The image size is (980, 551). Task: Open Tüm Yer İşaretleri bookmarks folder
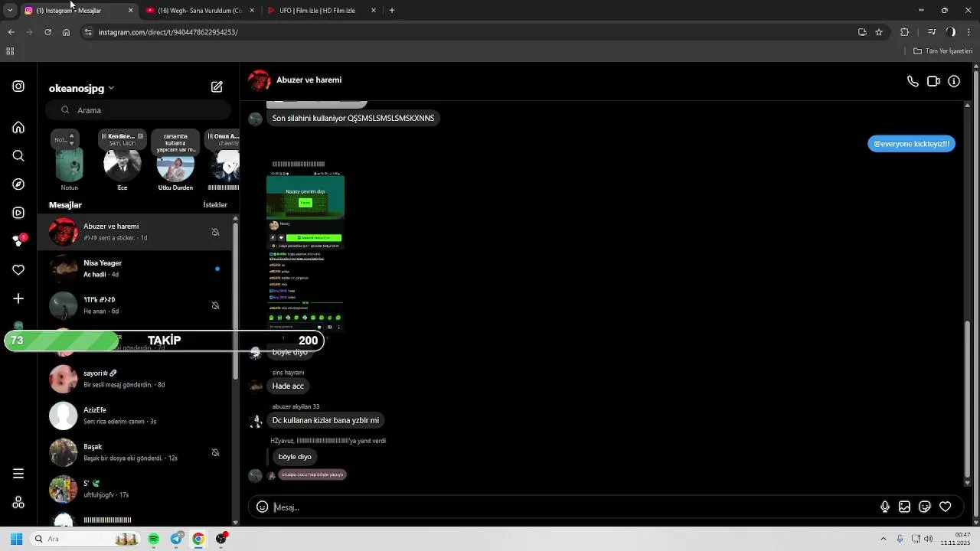pyautogui.click(x=942, y=51)
